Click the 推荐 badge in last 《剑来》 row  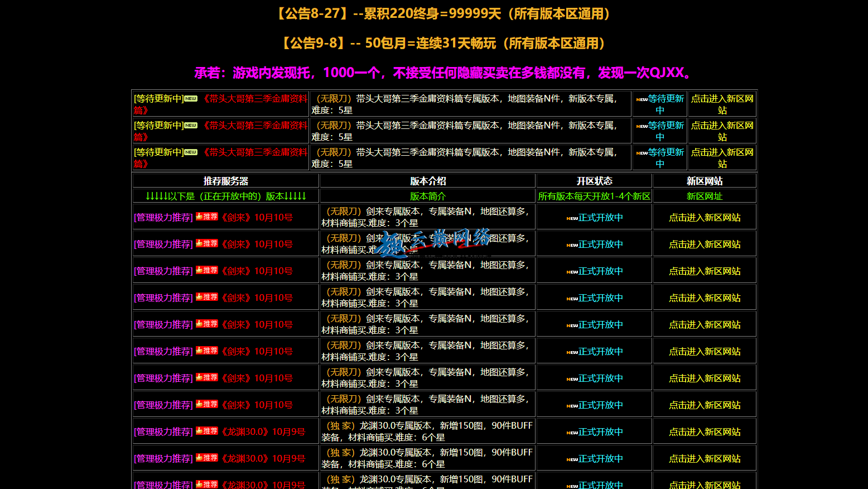point(206,404)
